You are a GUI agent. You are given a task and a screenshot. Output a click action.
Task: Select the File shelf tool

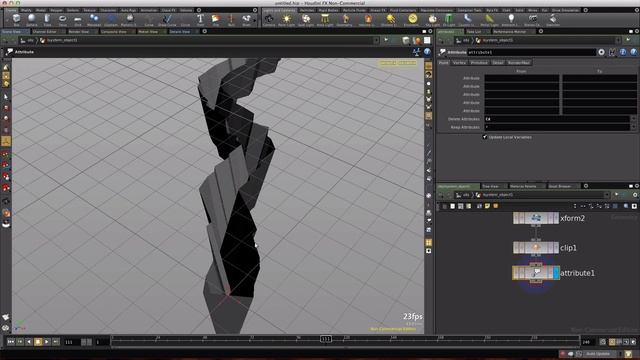[216, 20]
